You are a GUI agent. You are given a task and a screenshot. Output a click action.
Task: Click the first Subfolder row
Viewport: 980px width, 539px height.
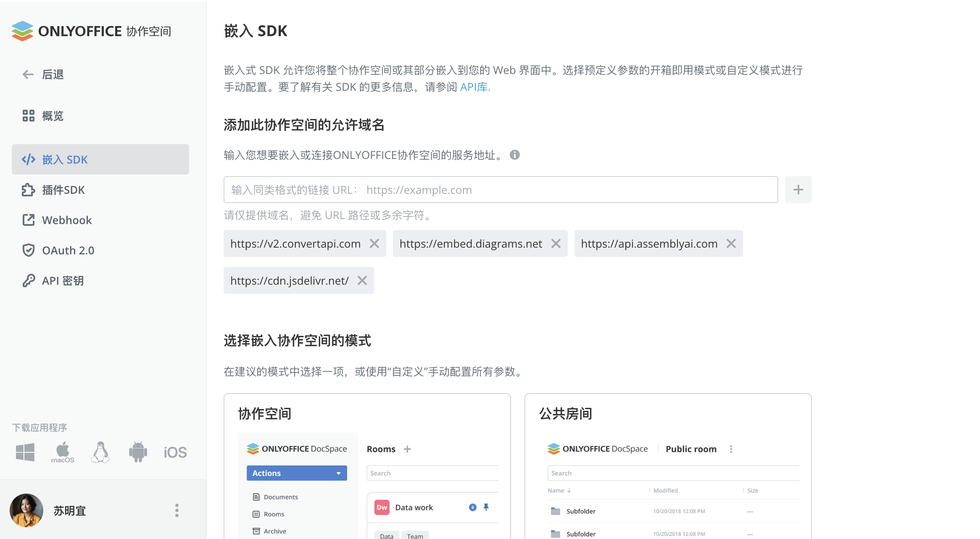click(673, 511)
